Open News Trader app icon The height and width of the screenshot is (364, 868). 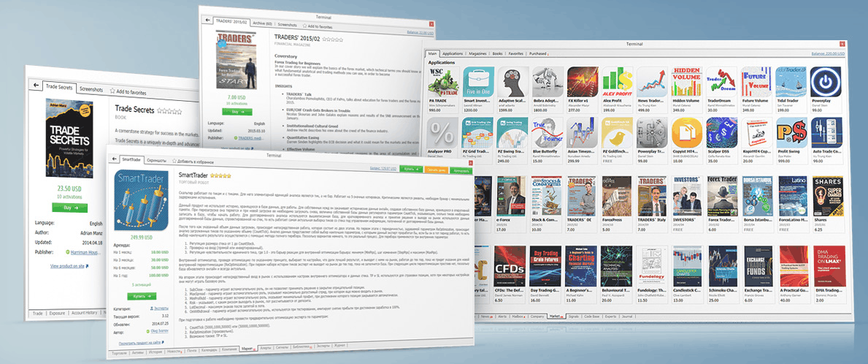(x=652, y=82)
